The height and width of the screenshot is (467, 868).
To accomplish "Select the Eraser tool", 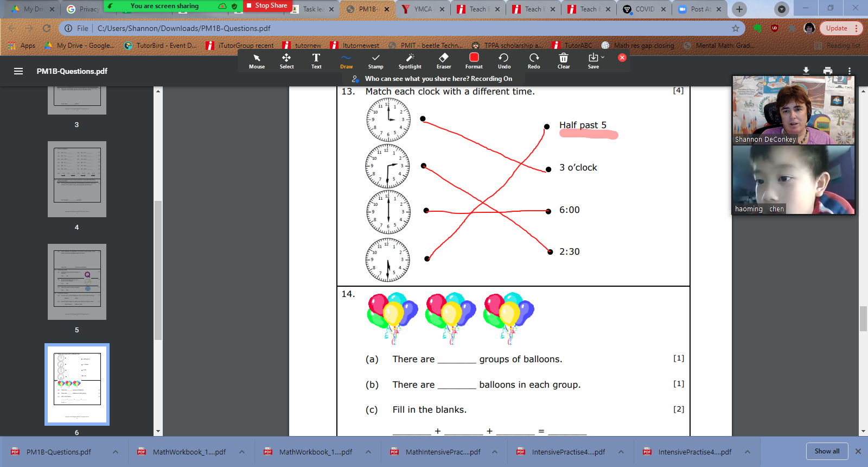I will click(444, 61).
